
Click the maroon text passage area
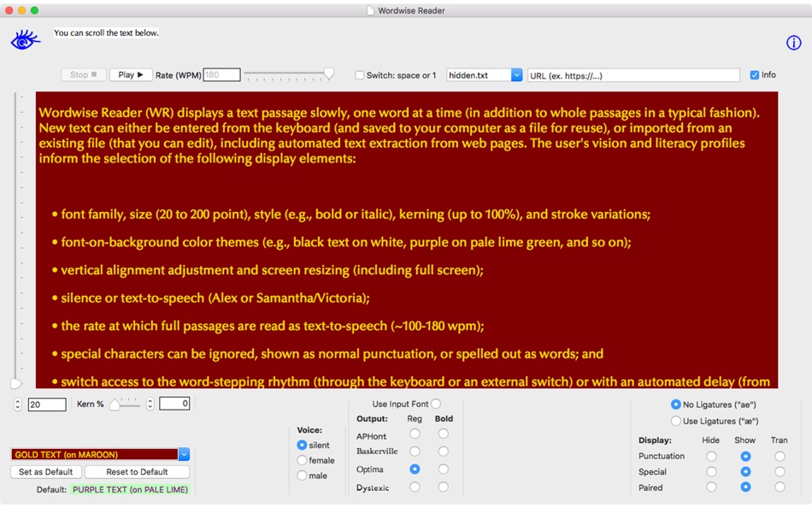407,240
